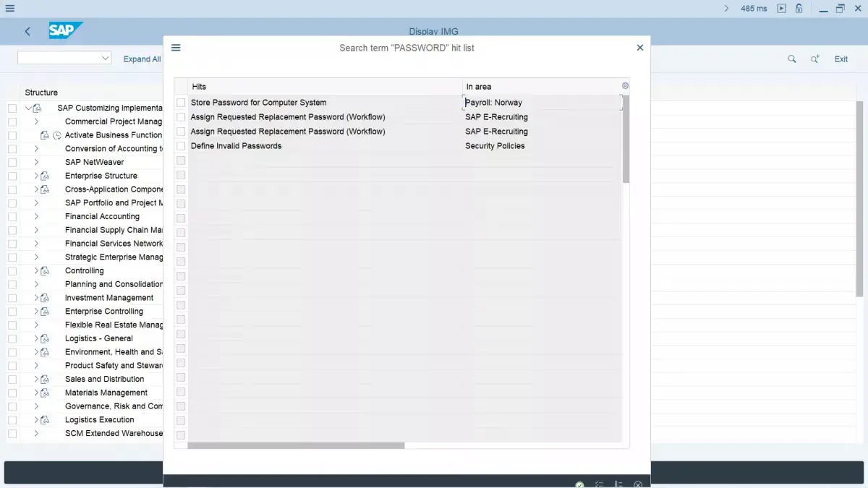868x488 pixels.
Task: Click documentation icon next to SAP Customizing Implementation Guide
Action: coord(37,108)
